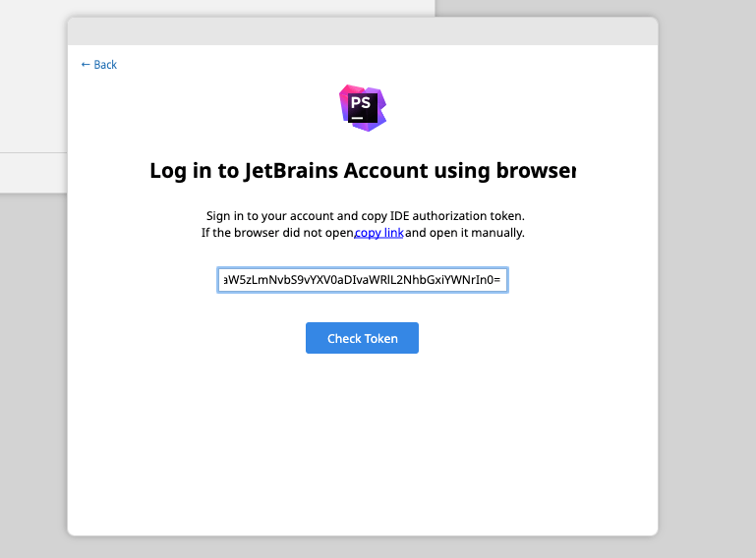Click the If the browser did not open text
The image size is (756, 558).
tap(277, 233)
